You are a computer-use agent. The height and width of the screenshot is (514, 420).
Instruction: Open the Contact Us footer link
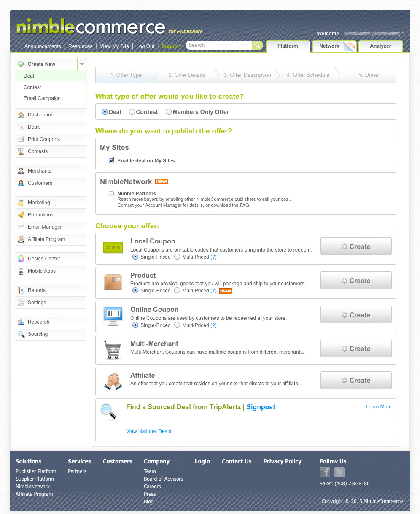237,461
